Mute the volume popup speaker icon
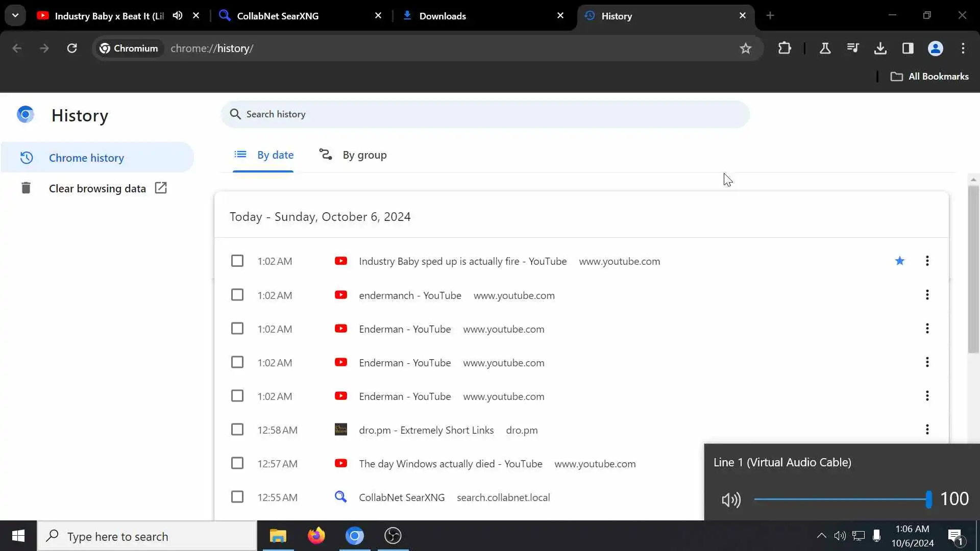The image size is (980, 551). [x=731, y=499]
